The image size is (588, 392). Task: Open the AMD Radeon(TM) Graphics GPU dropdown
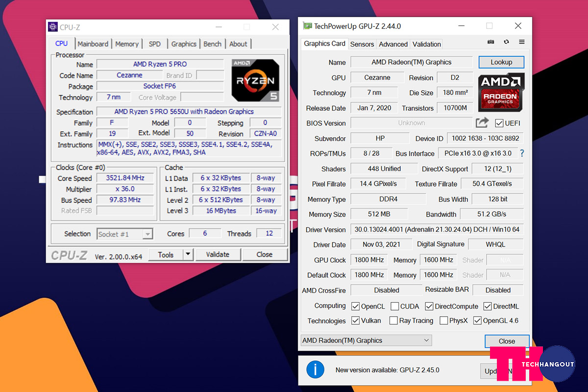tap(366, 341)
